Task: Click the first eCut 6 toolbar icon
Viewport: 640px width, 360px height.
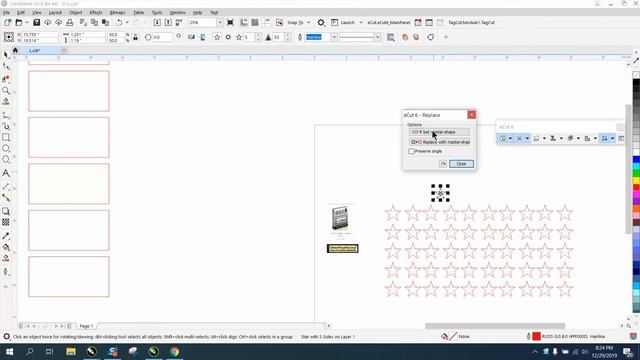Action: [503, 139]
